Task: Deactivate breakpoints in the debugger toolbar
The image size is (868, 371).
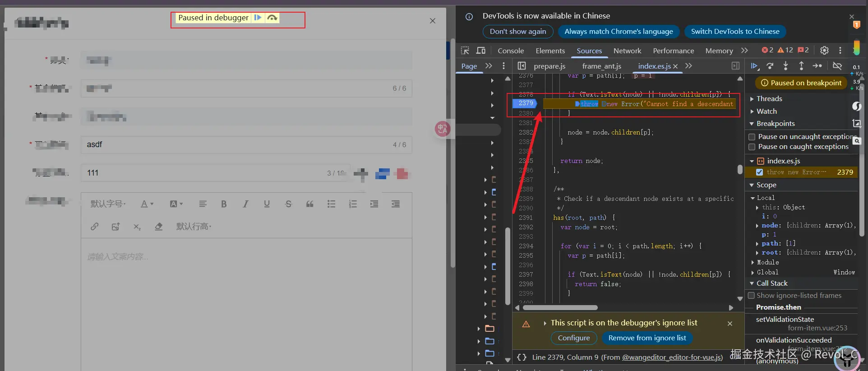Action: click(x=837, y=66)
